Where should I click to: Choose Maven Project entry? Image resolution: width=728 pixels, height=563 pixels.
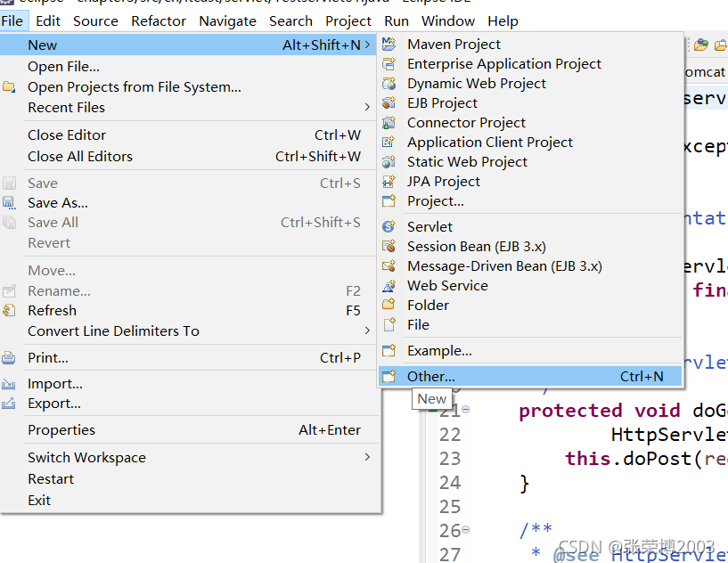coord(530,44)
